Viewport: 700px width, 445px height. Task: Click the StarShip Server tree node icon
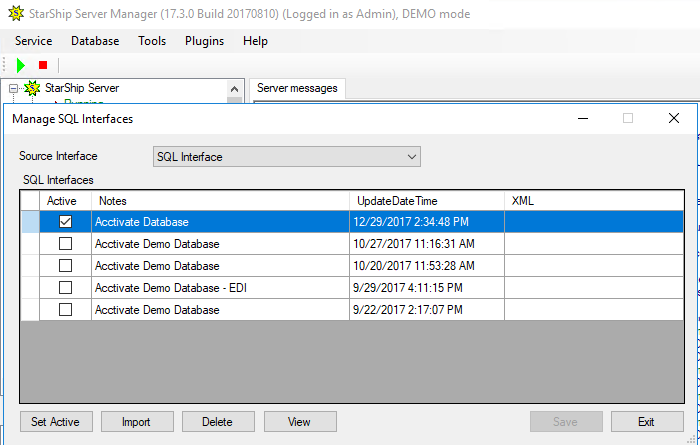[x=32, y=88]
